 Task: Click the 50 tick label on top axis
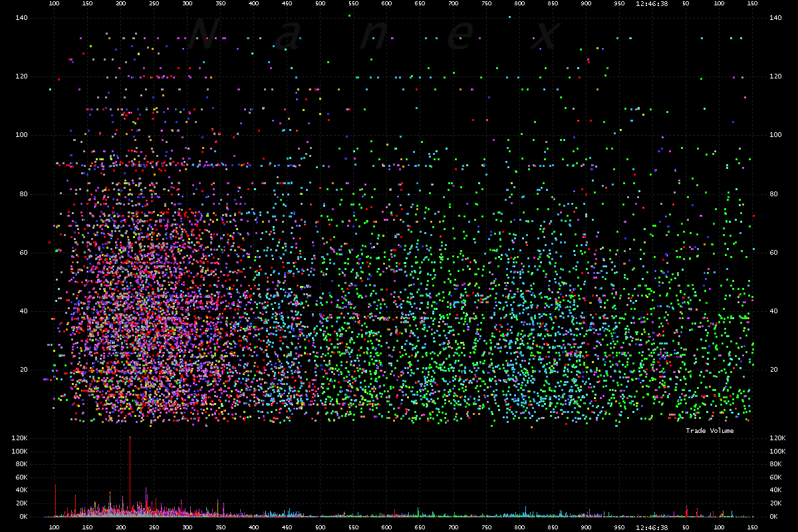pyautogui.click(x=686, y=3)
